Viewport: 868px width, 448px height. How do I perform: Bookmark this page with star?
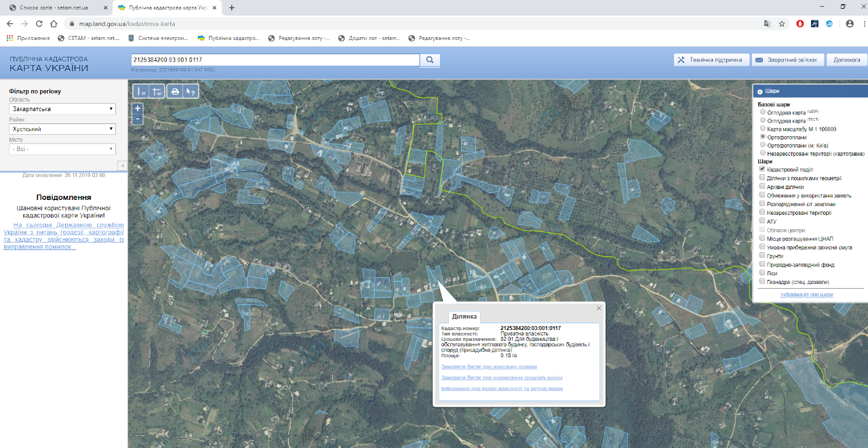tap(782, 23)
